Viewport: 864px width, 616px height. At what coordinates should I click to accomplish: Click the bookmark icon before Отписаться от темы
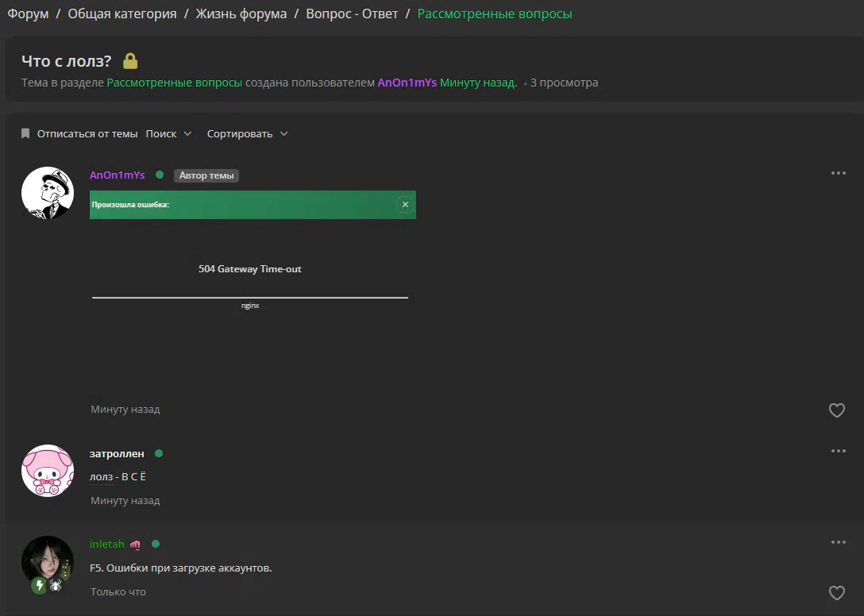25,134
